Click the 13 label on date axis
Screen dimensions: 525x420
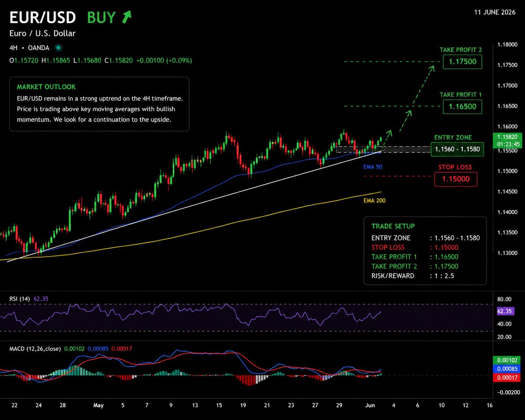tap(195, 406)
